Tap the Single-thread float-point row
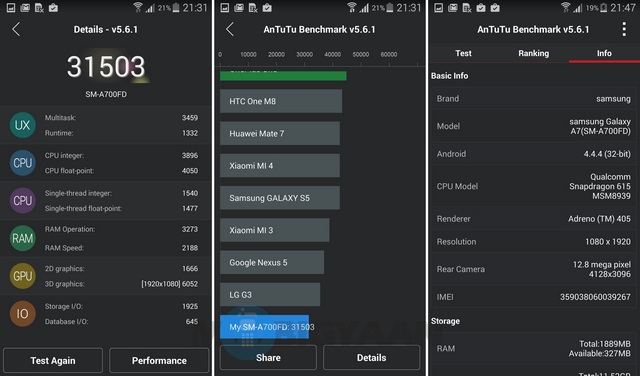Image resolution: width=640 pixels, height=376 pixels. tap(122, 208)
